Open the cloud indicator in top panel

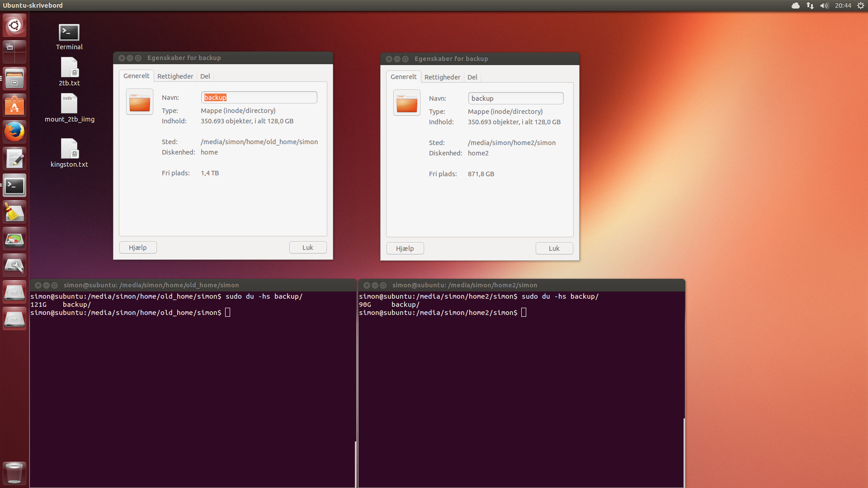pyautogui.click(x=796, y=5)
